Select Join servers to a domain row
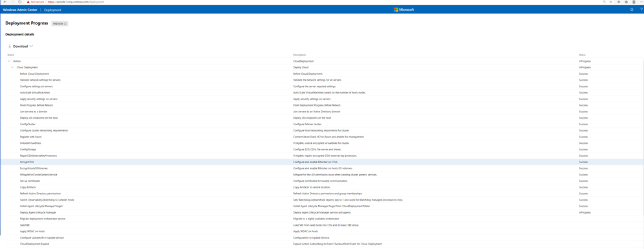Screen dimensions: 644x249 point(322,112)
